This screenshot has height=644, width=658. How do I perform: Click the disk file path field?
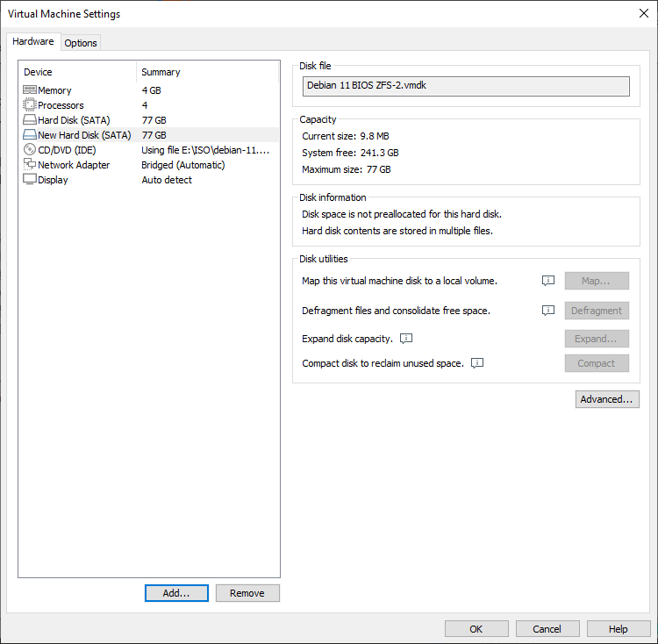[466, 86]
